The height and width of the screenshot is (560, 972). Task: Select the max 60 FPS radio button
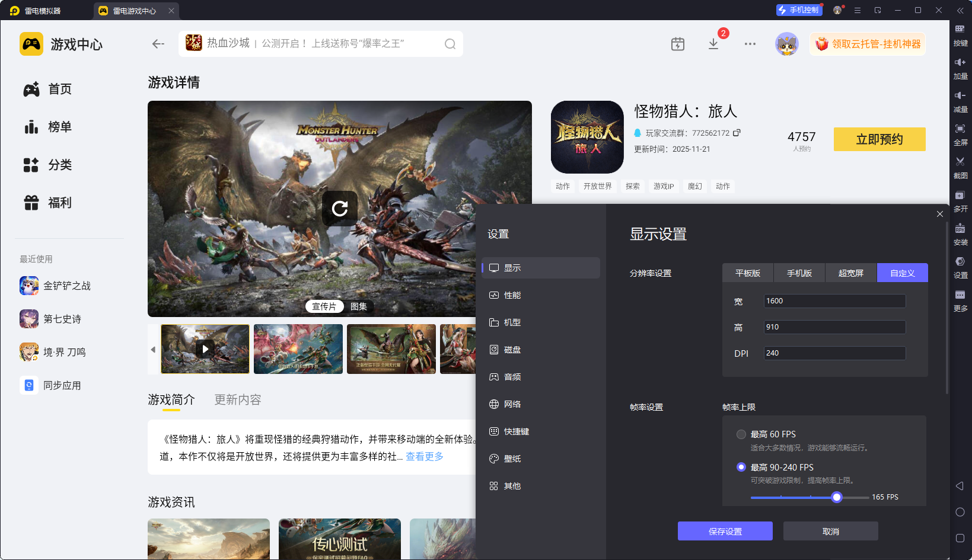tap(741, 434)
